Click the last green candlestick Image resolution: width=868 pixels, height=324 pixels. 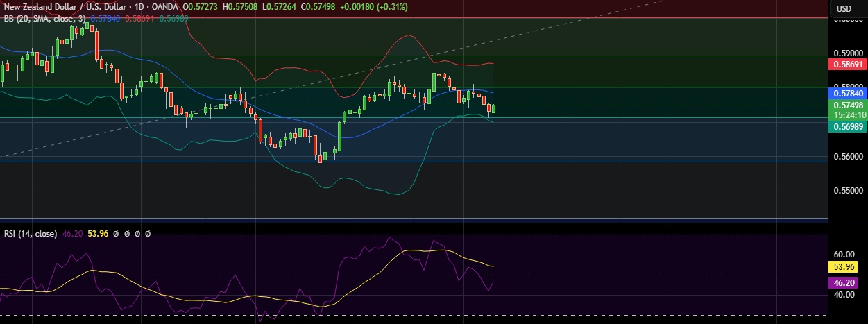pyautogui.click(x=493, y=108)
